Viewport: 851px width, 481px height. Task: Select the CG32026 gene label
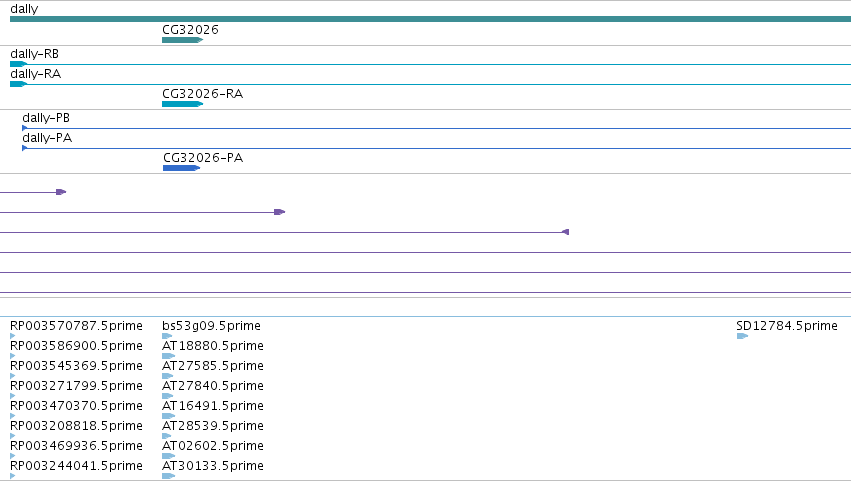tap(190, 29)
